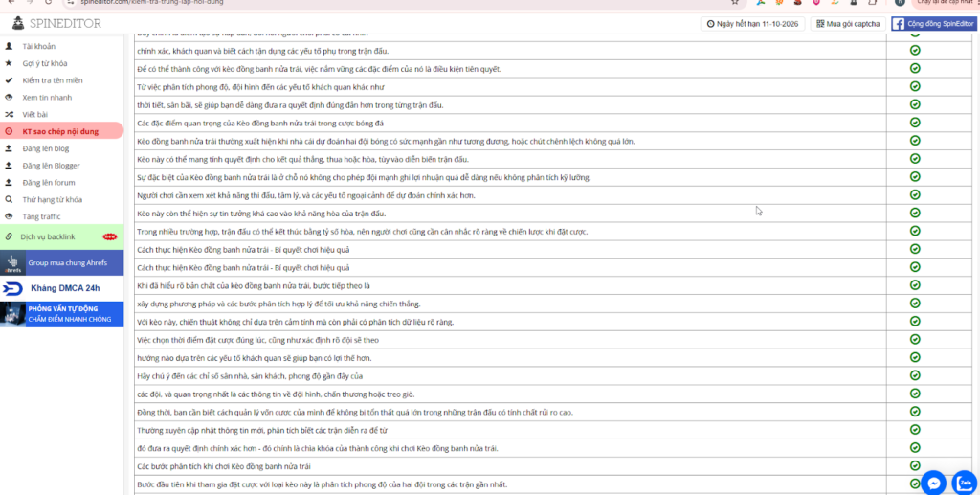Open the Messenger chat bubble
This screenshot has height=495, width=980.
[934, 482]
